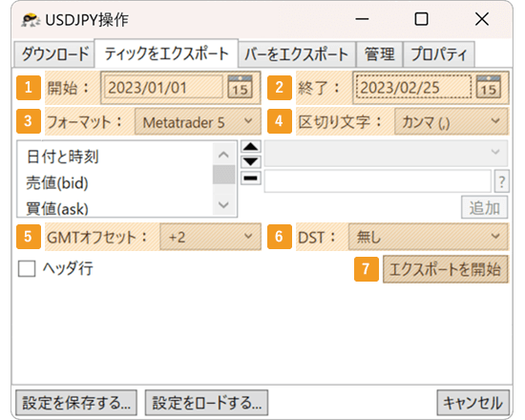This screenshot has width=525, height=420.
Task: Open the disabled empty field dropdown
Action: click(x=386, y=154)
